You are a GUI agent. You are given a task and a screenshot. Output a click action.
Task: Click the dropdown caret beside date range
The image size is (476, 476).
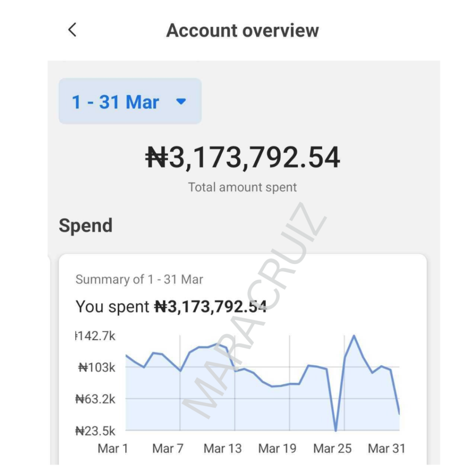click(181, 101)
